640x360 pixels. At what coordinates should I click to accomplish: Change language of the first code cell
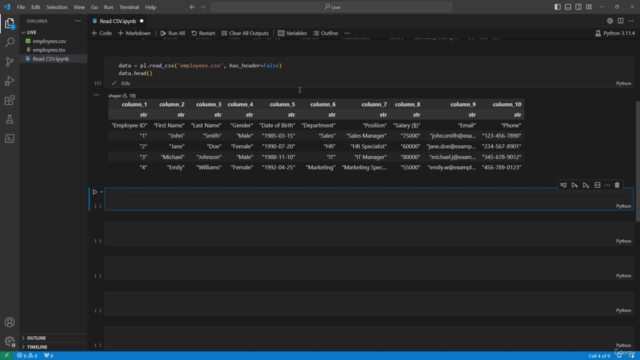[623, 83]
